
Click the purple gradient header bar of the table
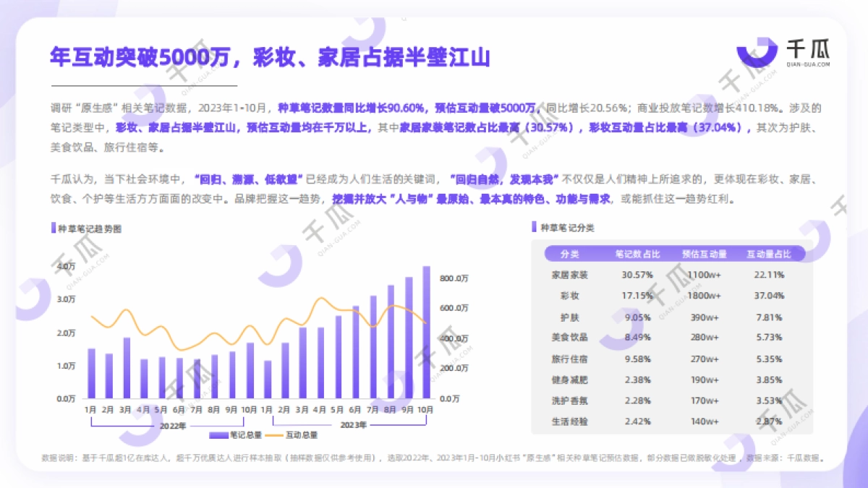pos(673,254)
